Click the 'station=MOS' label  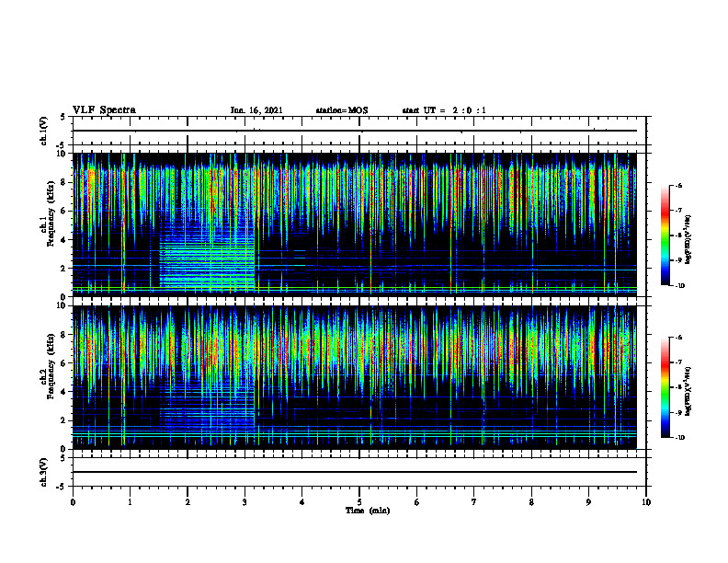tap(342, 110)
